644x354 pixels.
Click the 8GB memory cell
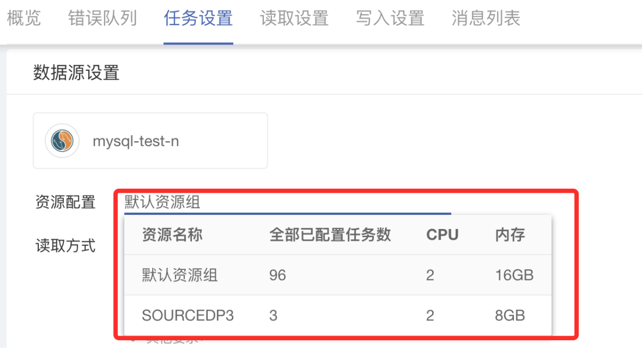(510, 315)
